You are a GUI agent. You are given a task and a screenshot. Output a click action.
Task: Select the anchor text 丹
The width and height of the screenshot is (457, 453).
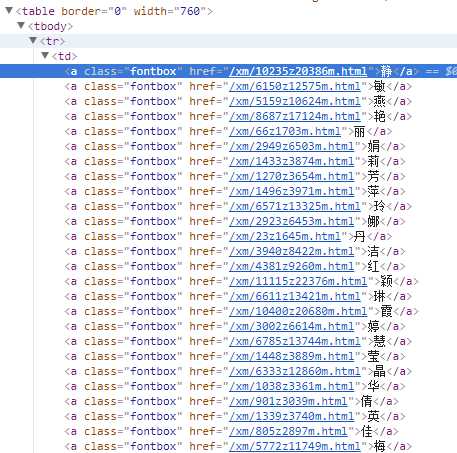(x=360, y=236)
